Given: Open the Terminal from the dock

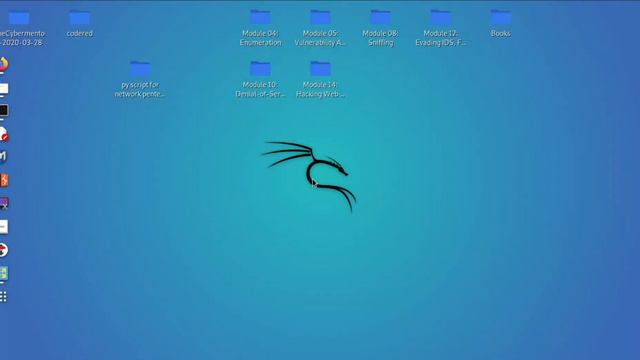Looking at the screenshot, I should pyautogui.click(x=4, y=111).
